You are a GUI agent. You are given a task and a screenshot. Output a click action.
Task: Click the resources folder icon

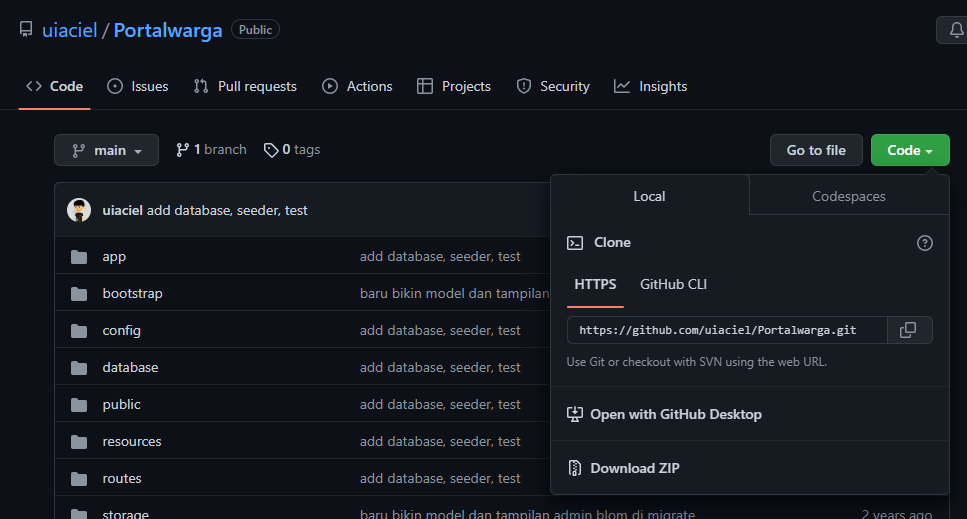pos(79,441)
